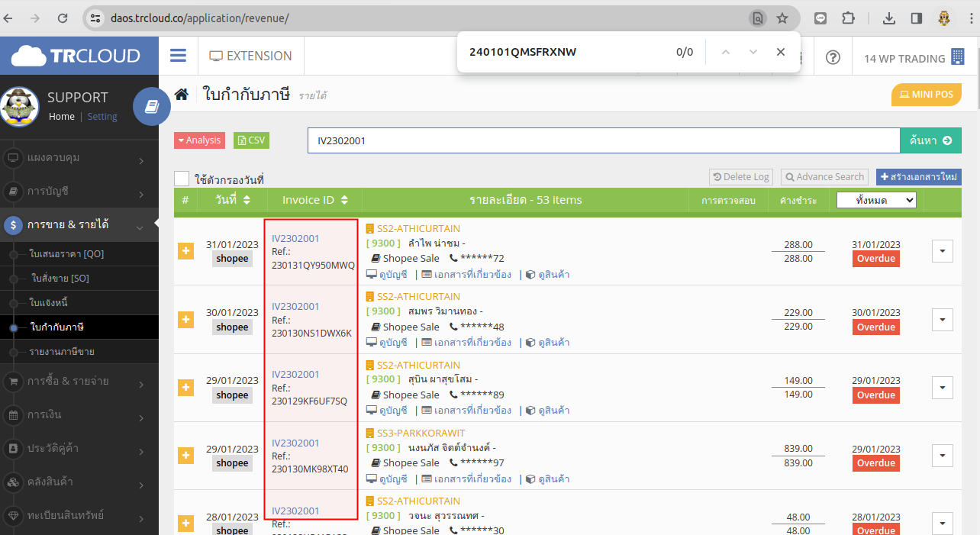Viewport: 980px width, 535px height.
Task: Expand the 230130MK98XT40 row with plus icon
Action: 185,456
